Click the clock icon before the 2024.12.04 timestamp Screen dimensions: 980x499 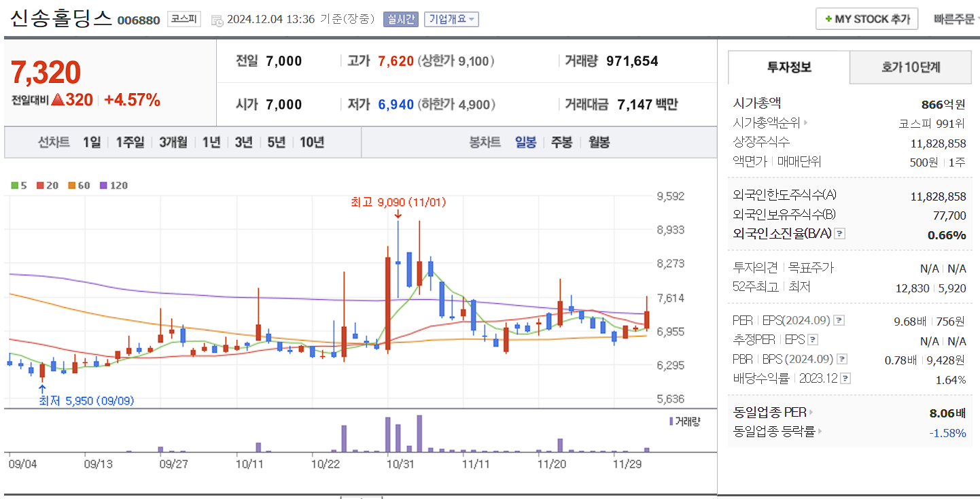tap(217, 20)
